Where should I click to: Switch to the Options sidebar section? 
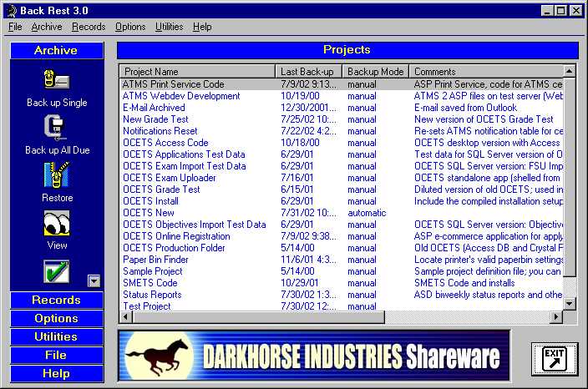click(x=57, y=319)
